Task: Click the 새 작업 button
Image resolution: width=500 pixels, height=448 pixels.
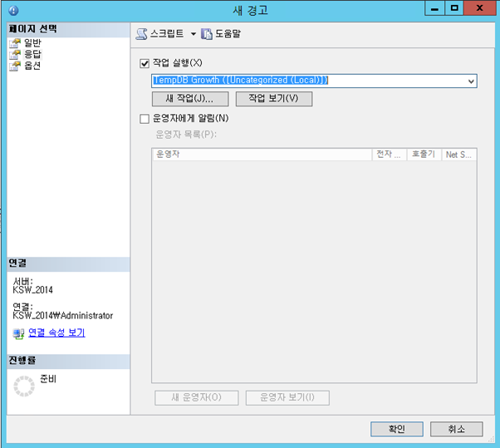Action: pos(189,99)
